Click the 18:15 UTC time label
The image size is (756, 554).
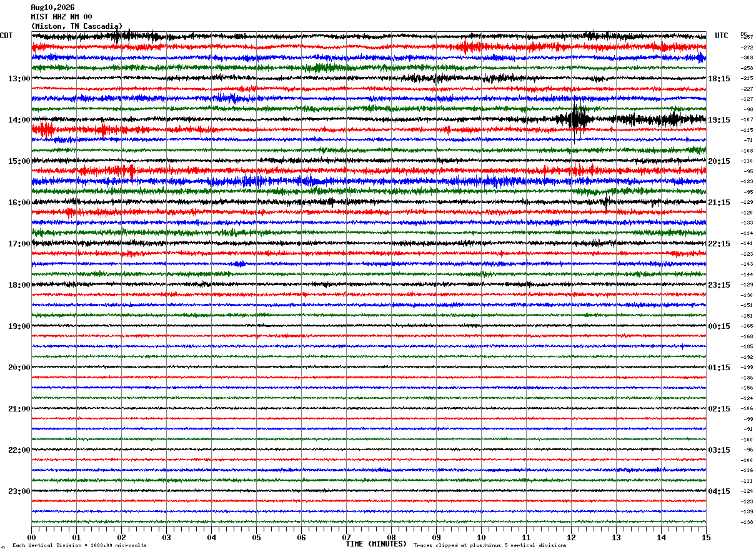pos(719,79)
